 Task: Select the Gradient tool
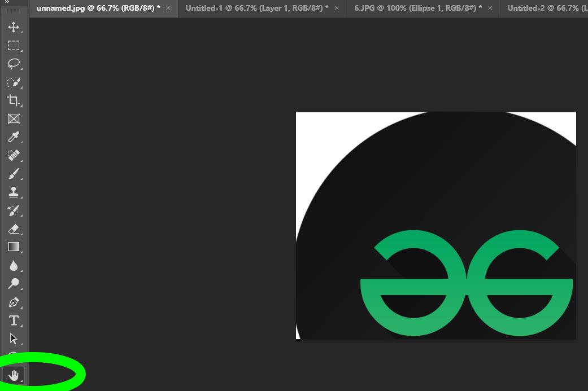click(14, 247)
